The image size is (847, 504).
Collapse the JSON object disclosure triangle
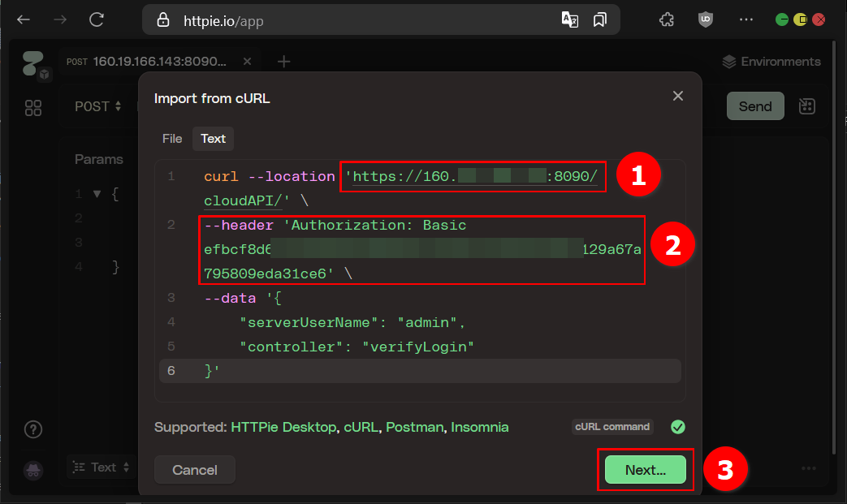click(97, 194)
